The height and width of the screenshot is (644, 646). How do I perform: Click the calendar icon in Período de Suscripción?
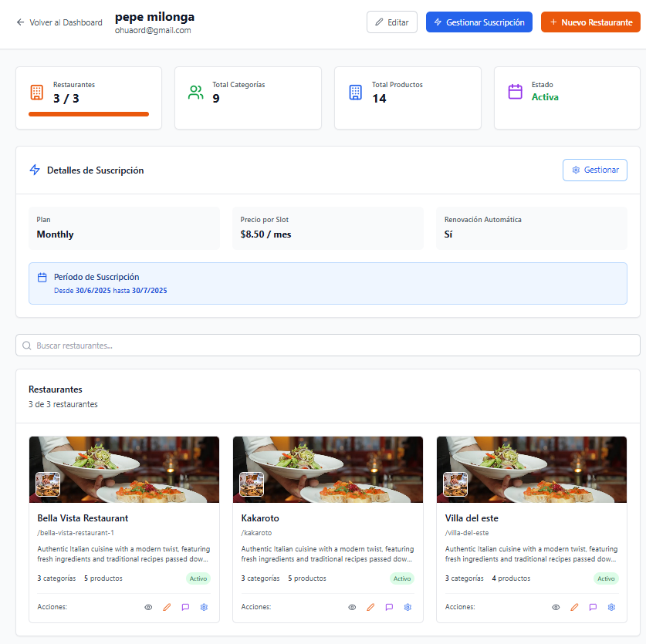coord(42,277)
